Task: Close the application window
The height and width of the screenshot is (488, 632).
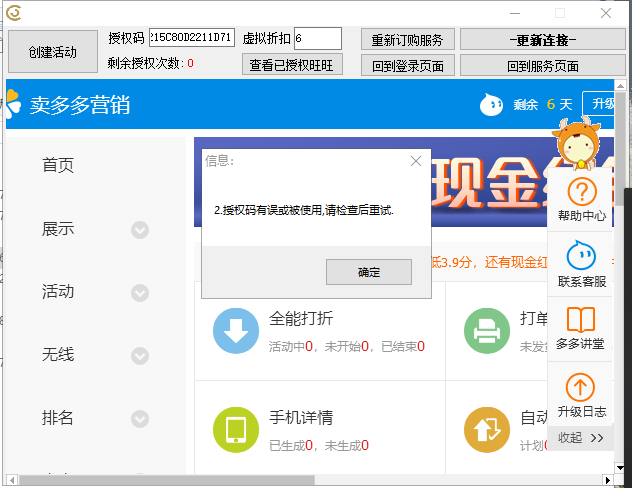Action: (606, 13)
